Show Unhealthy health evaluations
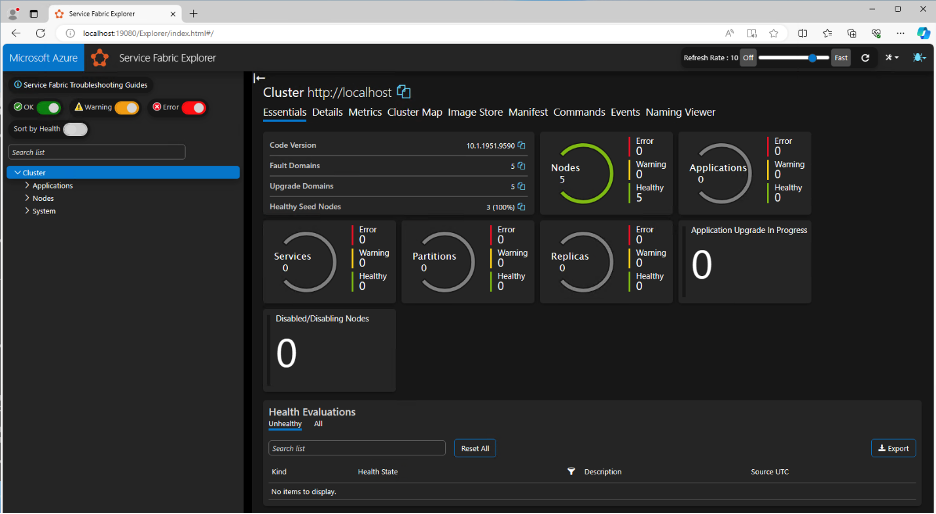The width and height of the screenshot is (936, 514). (x=285, y=424)
